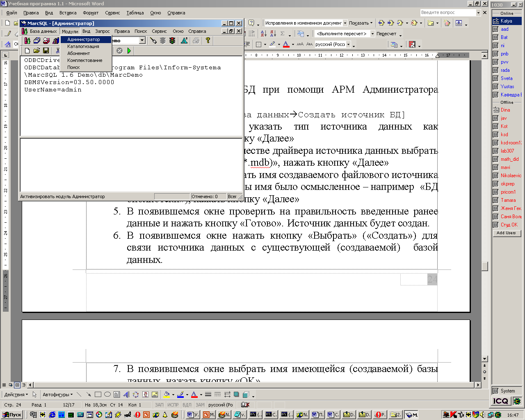Toggle the Select Objects arrow tool
This screenshot has height=420, width=525.
pyautogui.click(x=34, y=395)
